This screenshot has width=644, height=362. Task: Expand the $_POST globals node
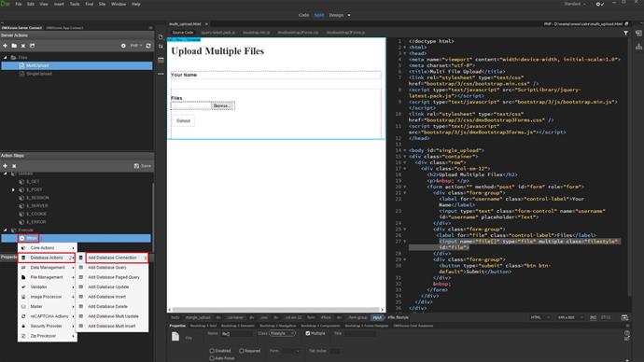point(13,189)
